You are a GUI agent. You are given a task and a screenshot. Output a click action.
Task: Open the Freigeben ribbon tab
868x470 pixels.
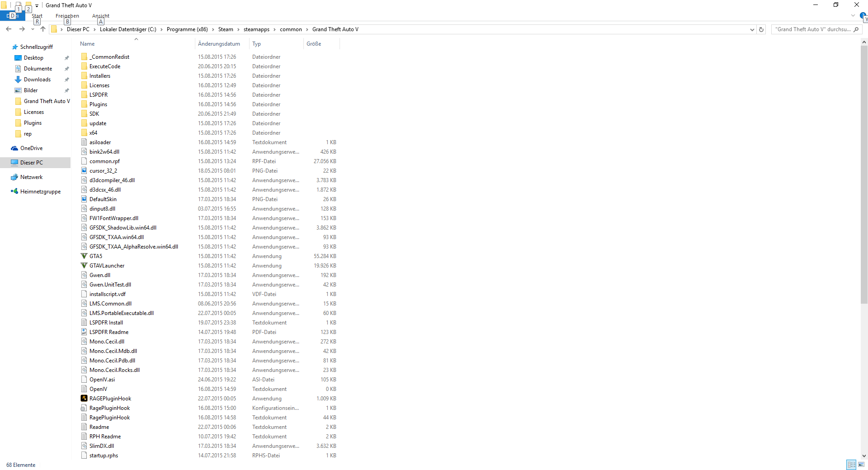pos(67,16)
